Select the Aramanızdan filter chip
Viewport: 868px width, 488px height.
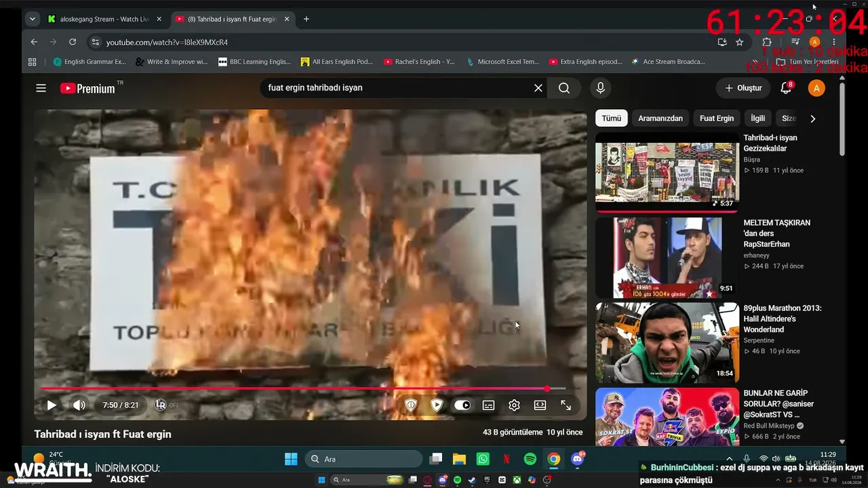[660, 119]
